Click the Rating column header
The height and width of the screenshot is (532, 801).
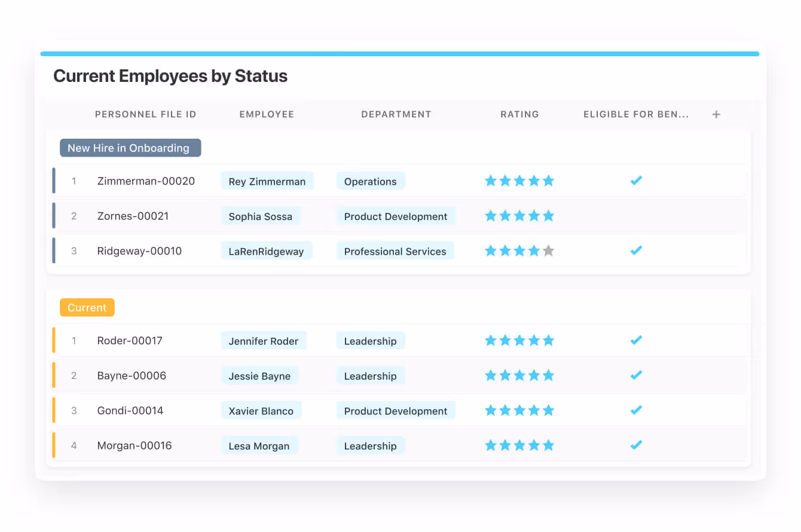(x=519, y=114)
